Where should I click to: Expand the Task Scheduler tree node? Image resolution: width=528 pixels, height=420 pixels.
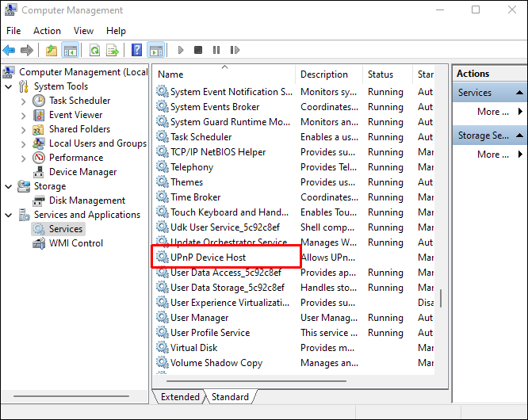tap(22, 101)
